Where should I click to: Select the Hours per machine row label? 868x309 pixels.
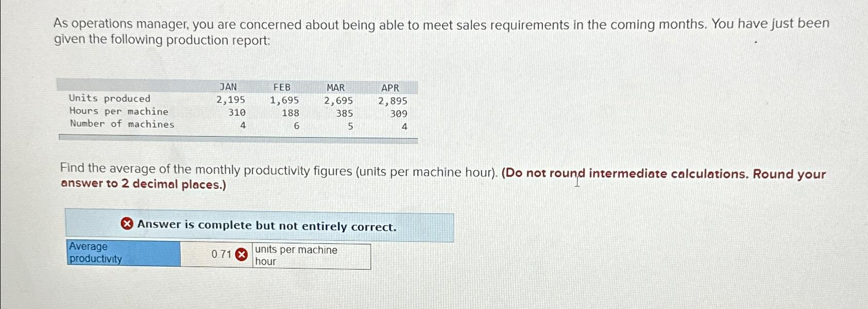[117, 111]
